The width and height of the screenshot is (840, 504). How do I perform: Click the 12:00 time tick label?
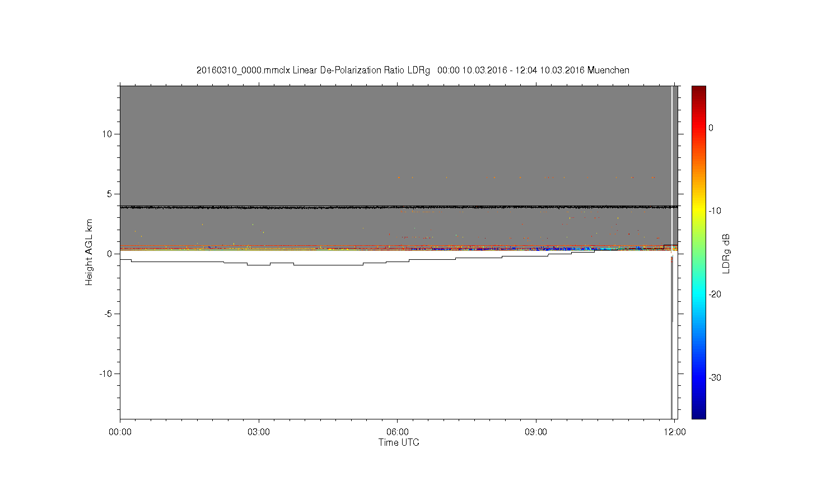[x=675, y=432]
